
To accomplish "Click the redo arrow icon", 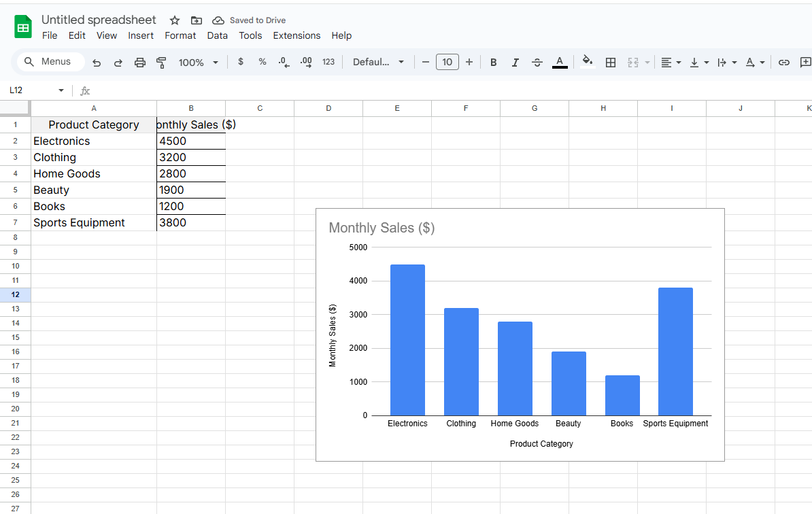I will pyautogui.click(x=118, y=63).
